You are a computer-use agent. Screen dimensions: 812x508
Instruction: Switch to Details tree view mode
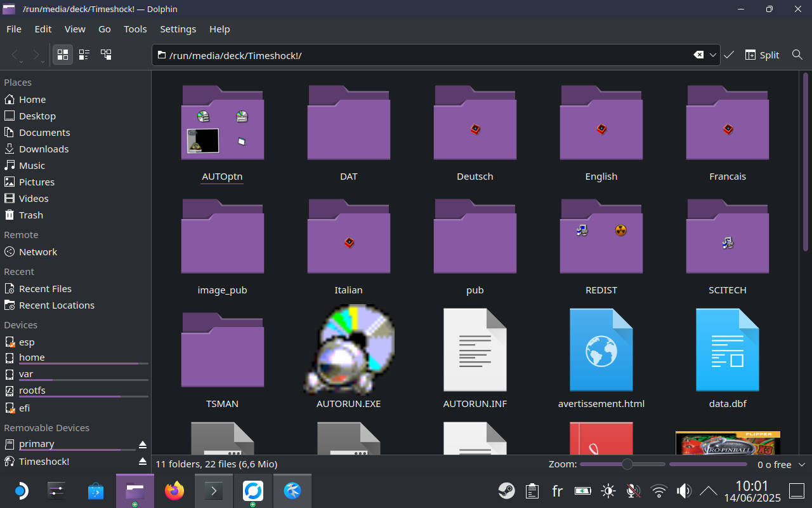click(106, 55)
